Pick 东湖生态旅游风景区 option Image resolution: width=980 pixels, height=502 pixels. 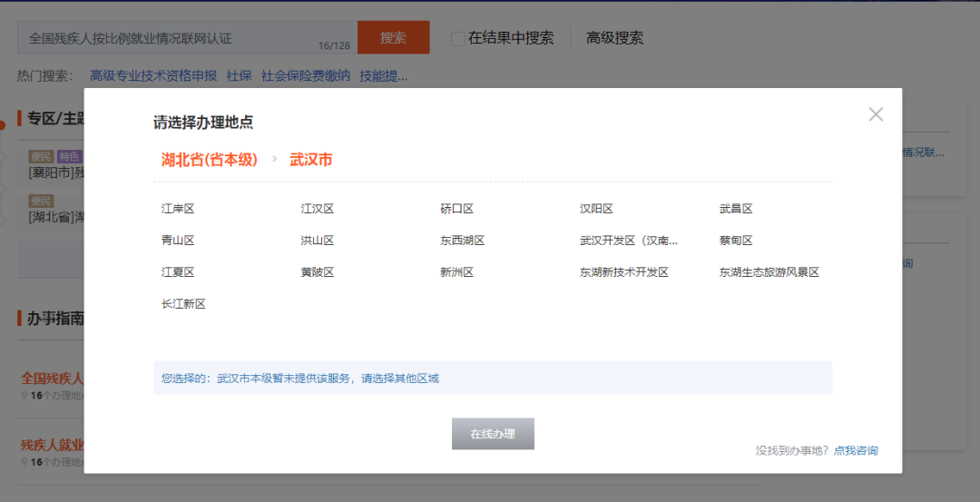[769, 272]
